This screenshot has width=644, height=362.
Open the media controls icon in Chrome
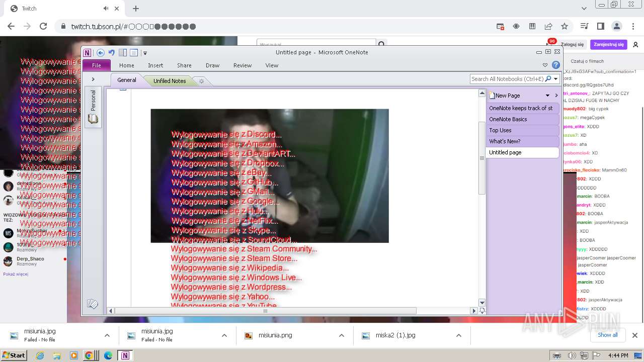tap(584, 26)
